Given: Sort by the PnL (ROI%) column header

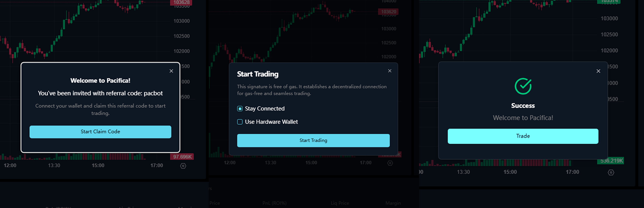Looking at the screenshot, I should pyautogui.click(x=274, y=203).
